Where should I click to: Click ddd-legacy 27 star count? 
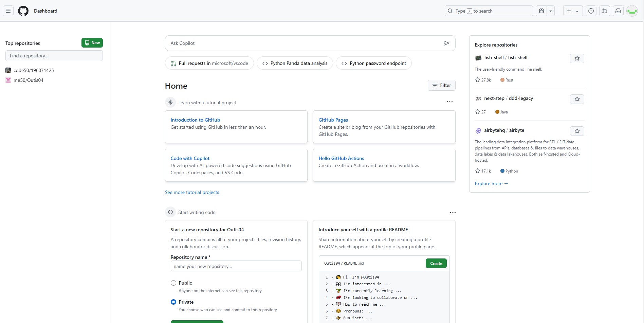click(480, 112)
